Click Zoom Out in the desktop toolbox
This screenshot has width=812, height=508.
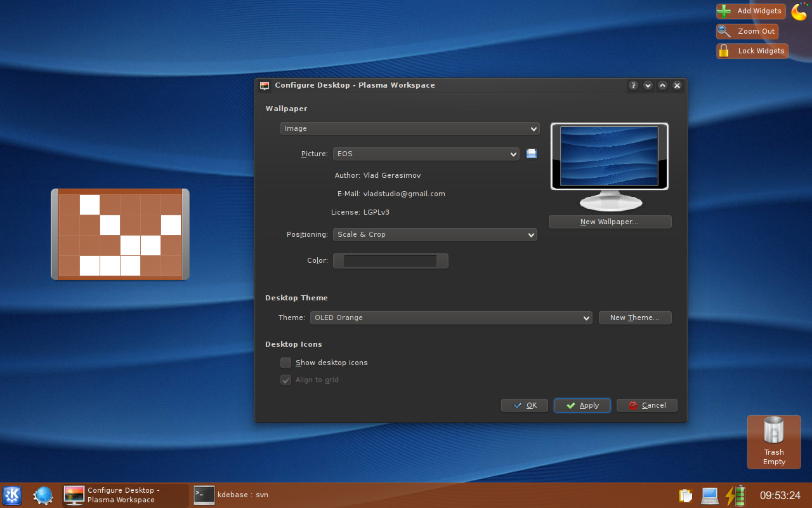coord(747,31)
